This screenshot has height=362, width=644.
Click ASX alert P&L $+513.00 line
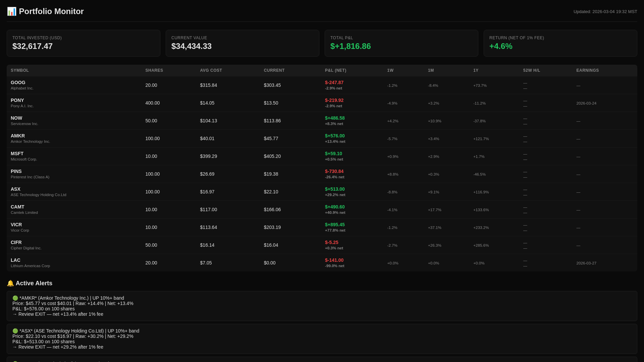coord(44,342)
